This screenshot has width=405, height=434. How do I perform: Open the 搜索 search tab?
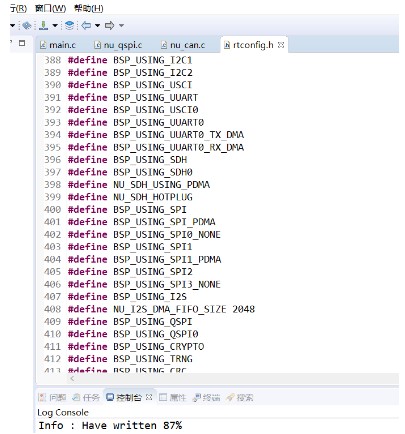(240, 397)
